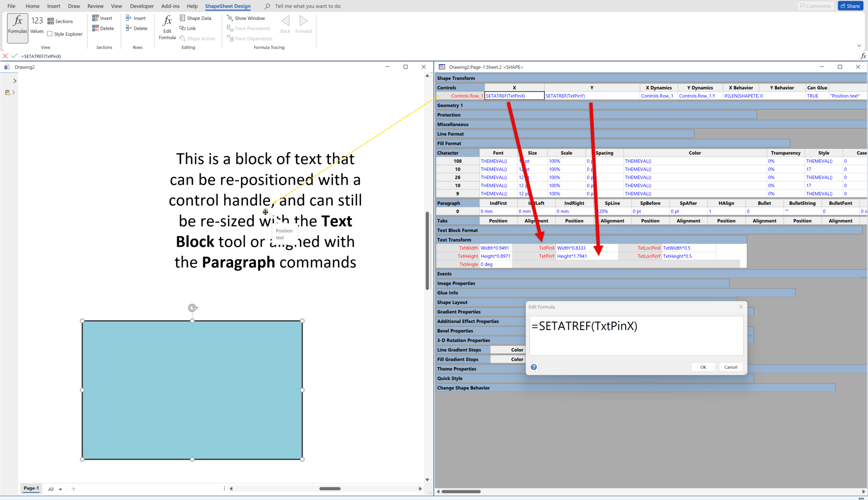Accept the formula with the green checkmark
Viewport: 868px width, 500px height.
click(x=14, y=56)
